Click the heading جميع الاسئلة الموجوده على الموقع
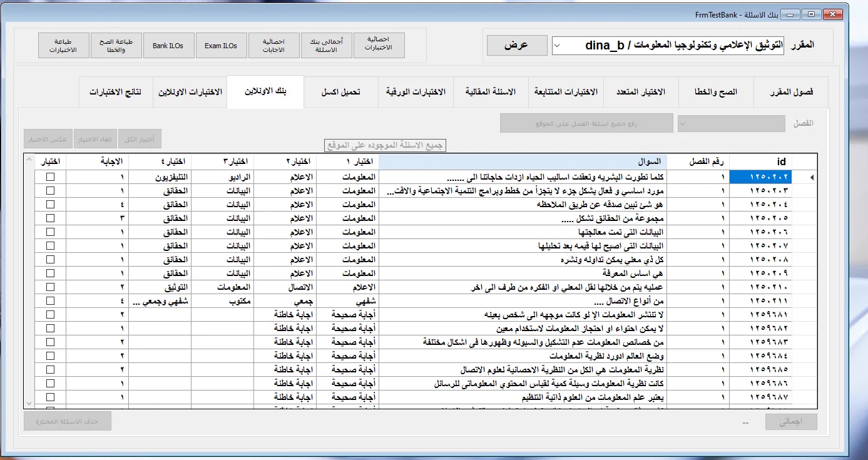 point(385,145)
